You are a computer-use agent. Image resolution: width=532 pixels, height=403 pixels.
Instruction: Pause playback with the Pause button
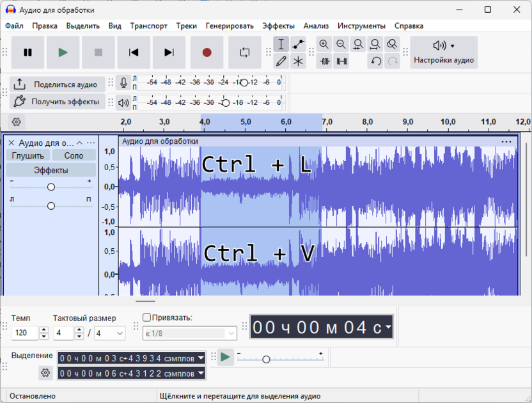[28, 52]
